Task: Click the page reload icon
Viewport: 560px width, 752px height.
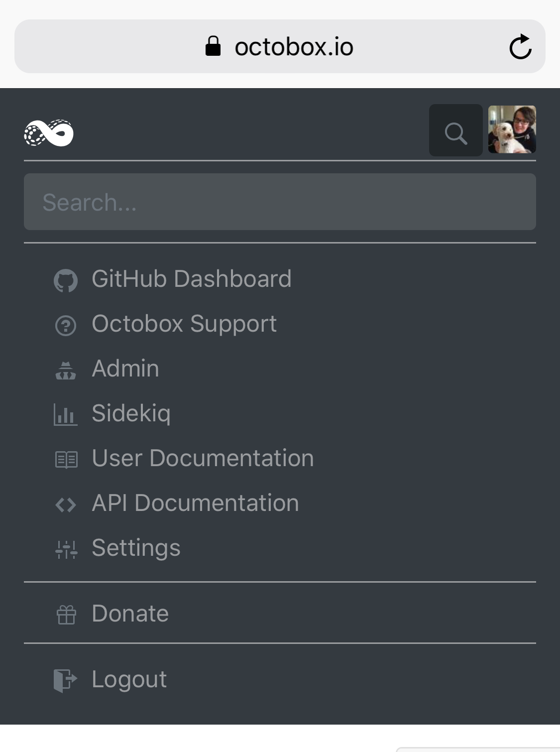Action: (521, 46)
